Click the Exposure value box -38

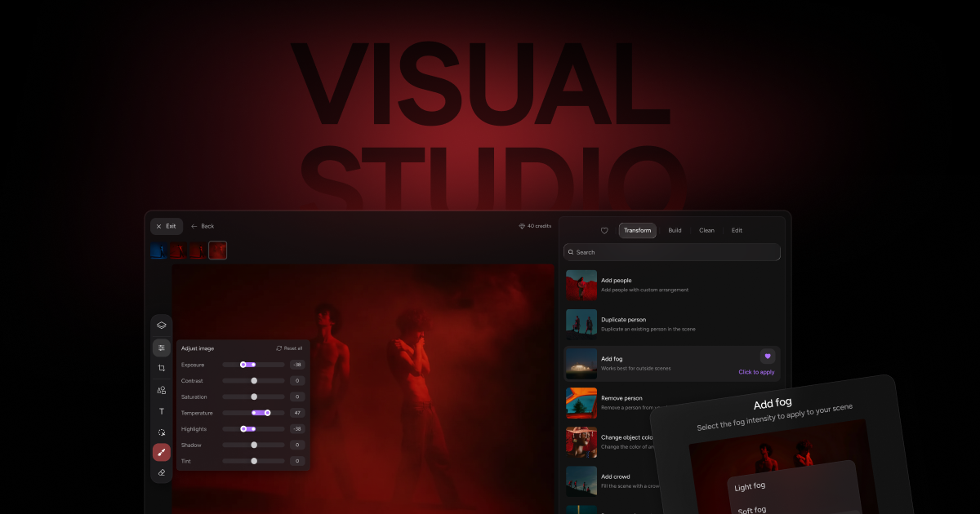[297, 365]
